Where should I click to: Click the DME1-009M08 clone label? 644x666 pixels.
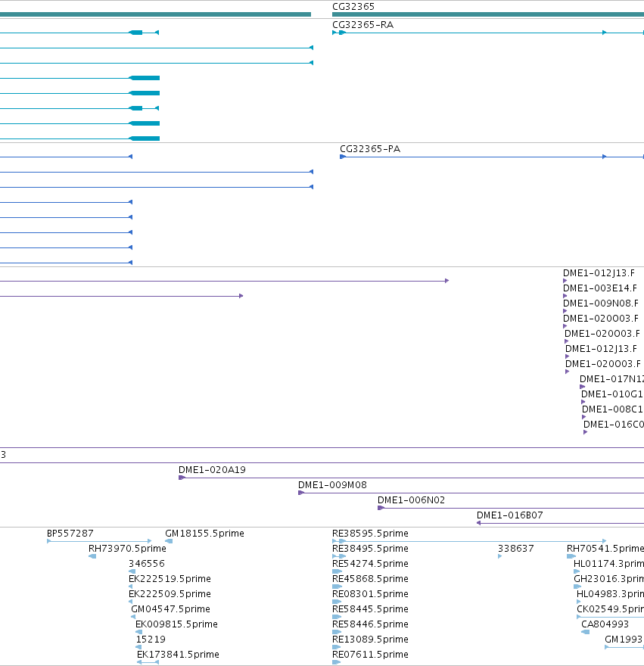332,485
